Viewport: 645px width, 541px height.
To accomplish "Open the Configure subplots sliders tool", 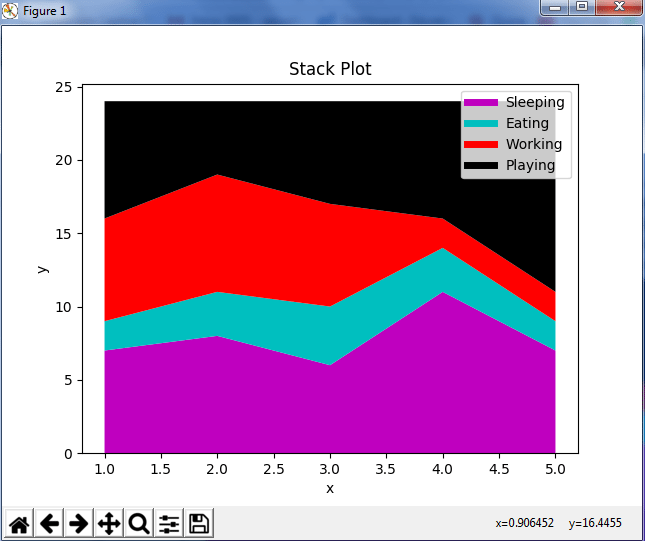I will [169, 523].
